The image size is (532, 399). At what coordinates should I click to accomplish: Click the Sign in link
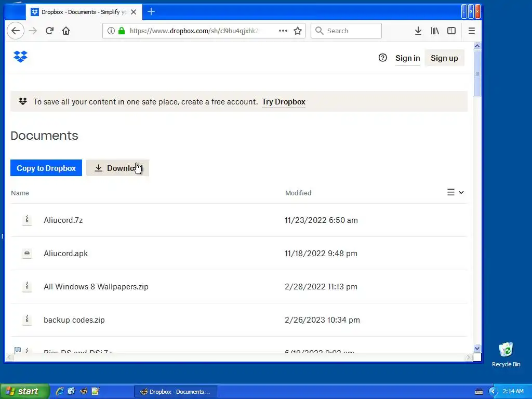[x=407, y=58]
